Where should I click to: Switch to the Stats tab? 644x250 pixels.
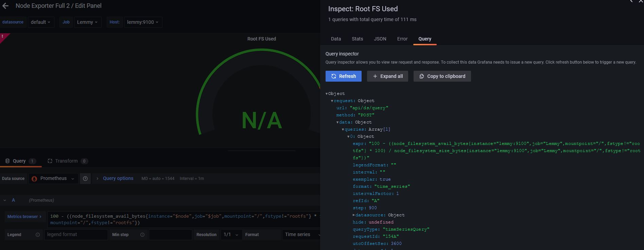coord(357,39)
